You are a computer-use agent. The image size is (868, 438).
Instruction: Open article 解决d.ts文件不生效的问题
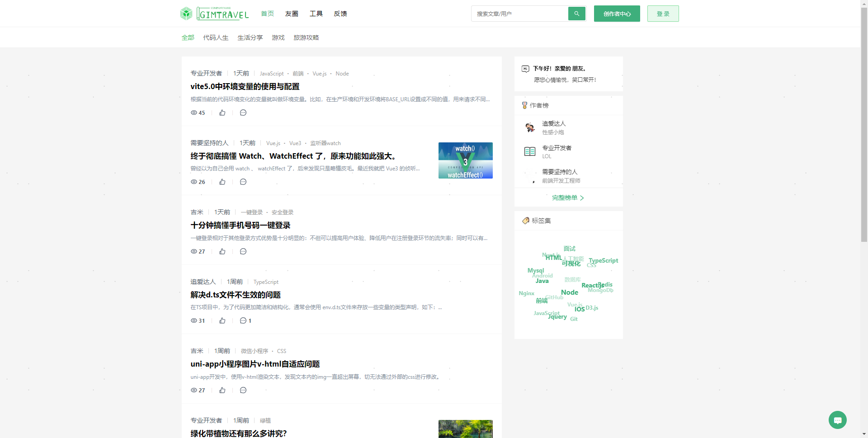point(236,295)
